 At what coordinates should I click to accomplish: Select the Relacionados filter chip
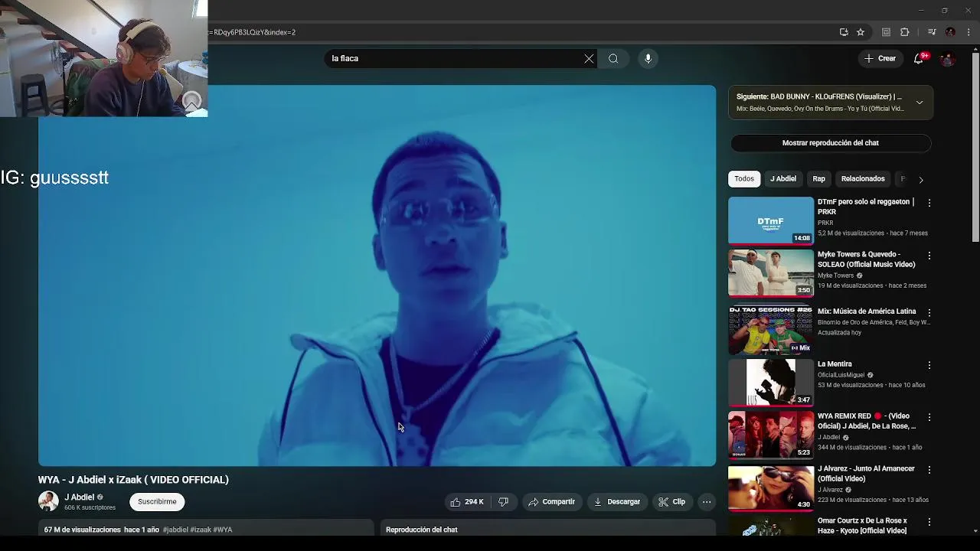pyautogui.click(x=863, y=179)
